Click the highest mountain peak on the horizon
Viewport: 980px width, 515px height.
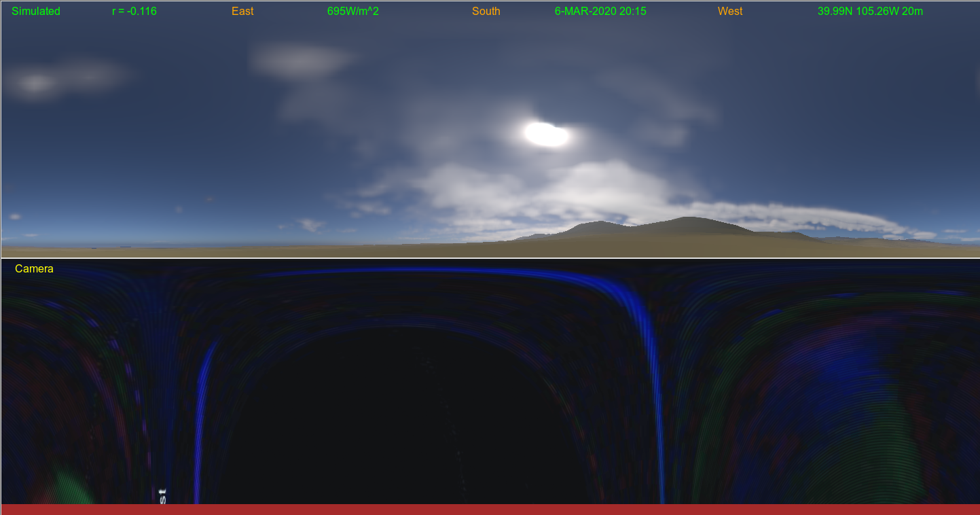point(689,219)
